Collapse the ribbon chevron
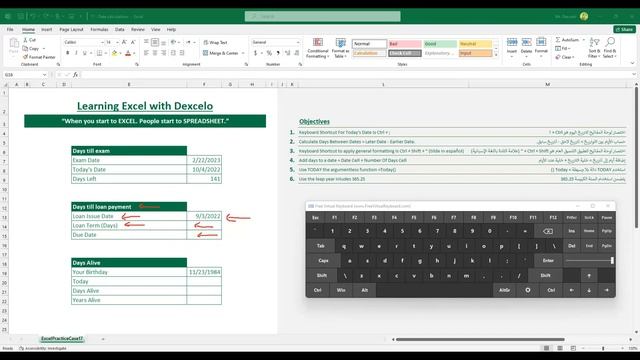 [632, 63]
